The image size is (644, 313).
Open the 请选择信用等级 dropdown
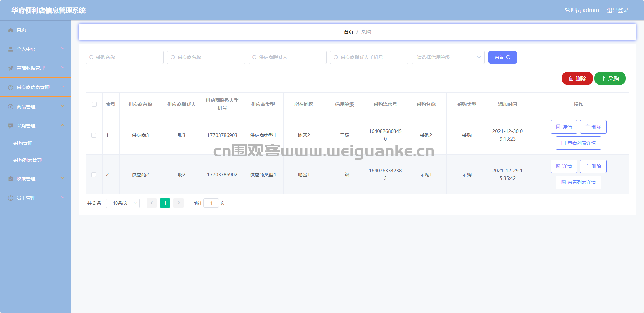tap(448, 57)
